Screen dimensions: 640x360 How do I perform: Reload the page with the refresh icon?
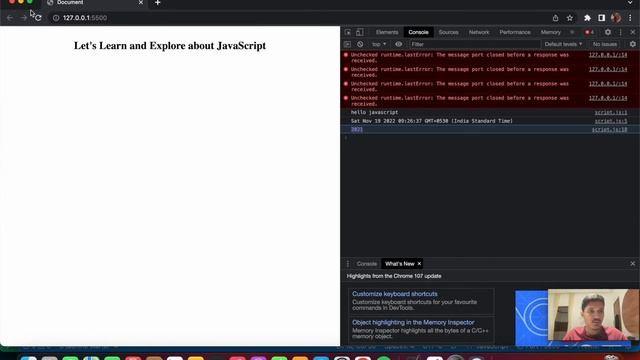(38, 18)
